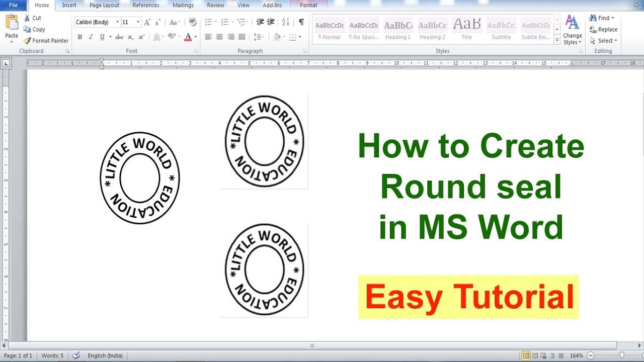Center the text

[x=219, y=37]
